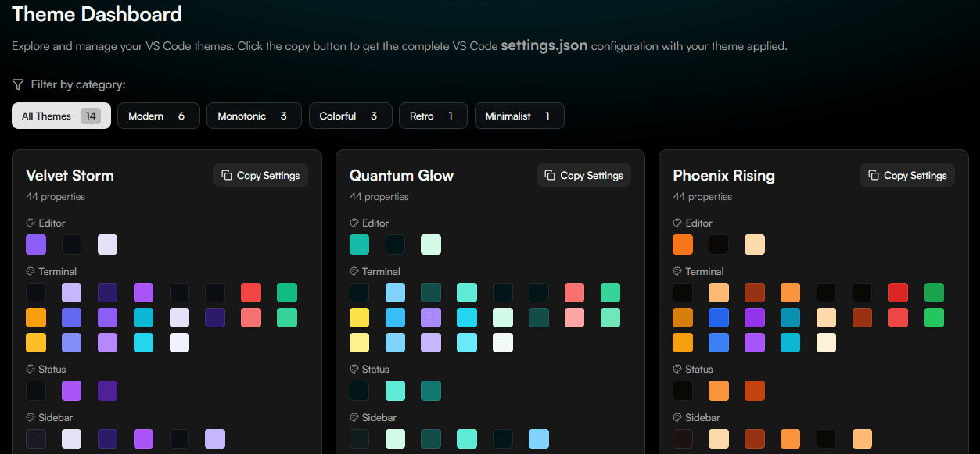Click the funnel icon beside Filter by category
The width and height of the screenshot is (980, 454).
pyautogui.click(x=18, y=84)
